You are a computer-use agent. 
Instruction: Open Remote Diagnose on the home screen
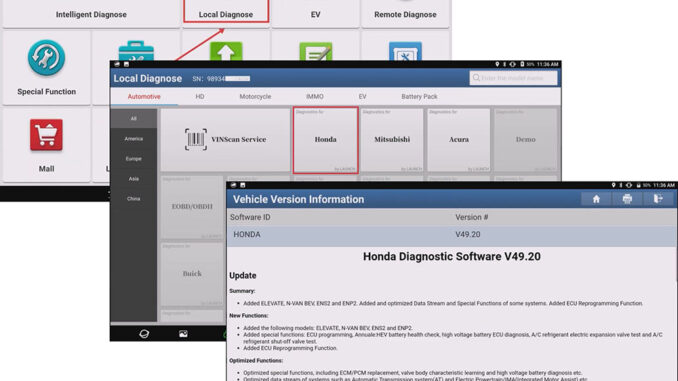(x=405, y=14)
